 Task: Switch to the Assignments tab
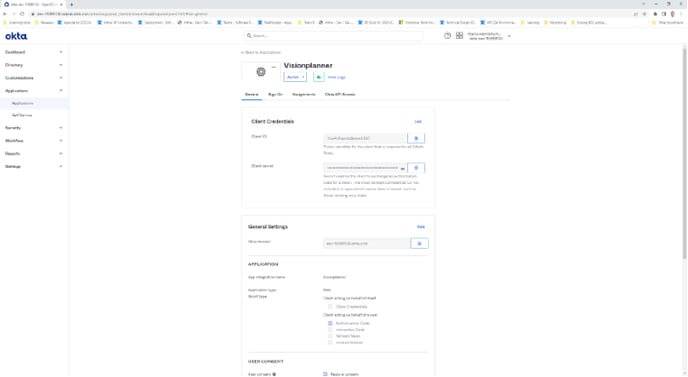pyautogui.click(x=304, y=94)
